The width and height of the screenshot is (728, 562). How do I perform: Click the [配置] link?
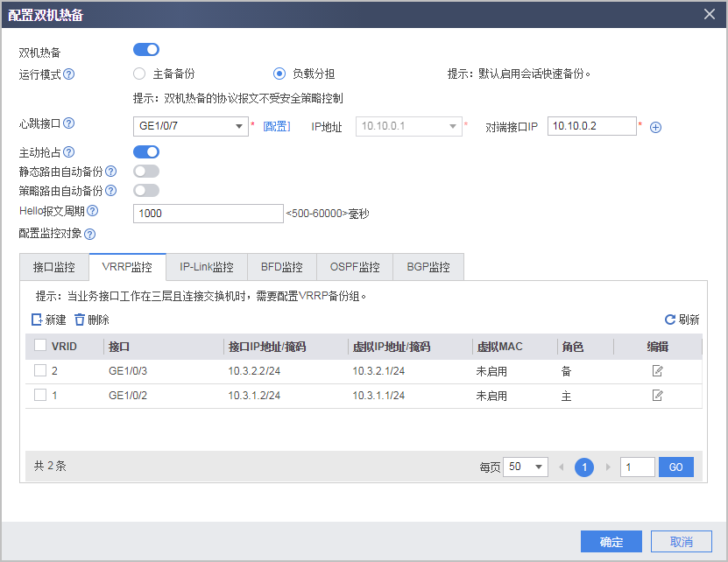coord(277,126)
